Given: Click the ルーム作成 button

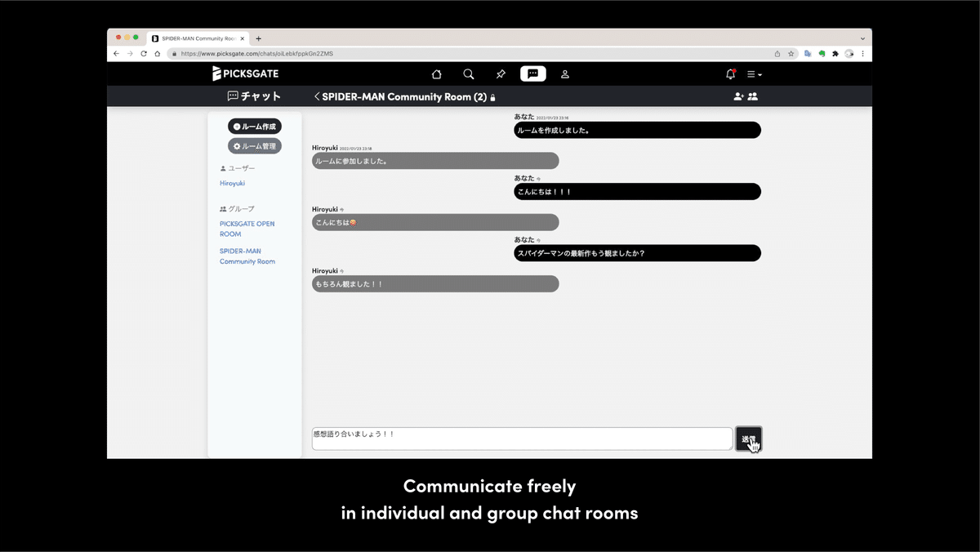Looking at the screenshot, I should [x=255, y=127].
